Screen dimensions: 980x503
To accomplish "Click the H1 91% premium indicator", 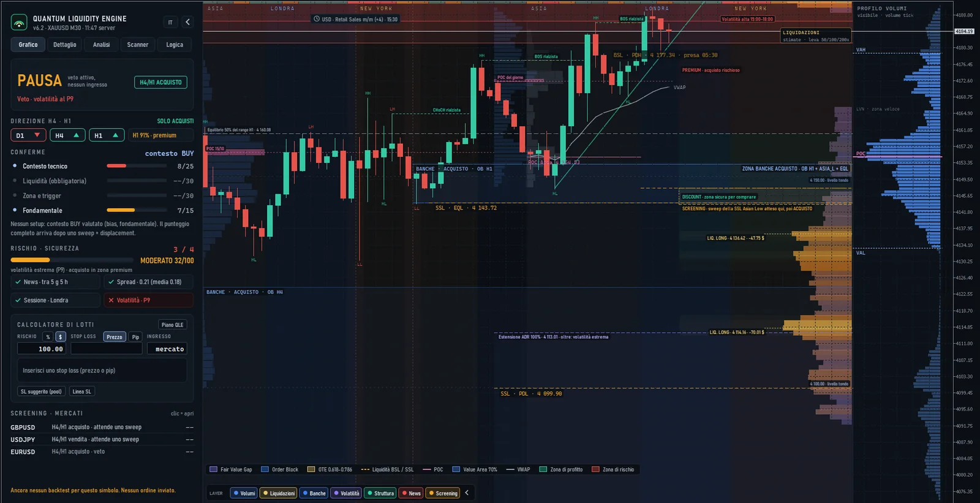I will click(x=160, y=135).
